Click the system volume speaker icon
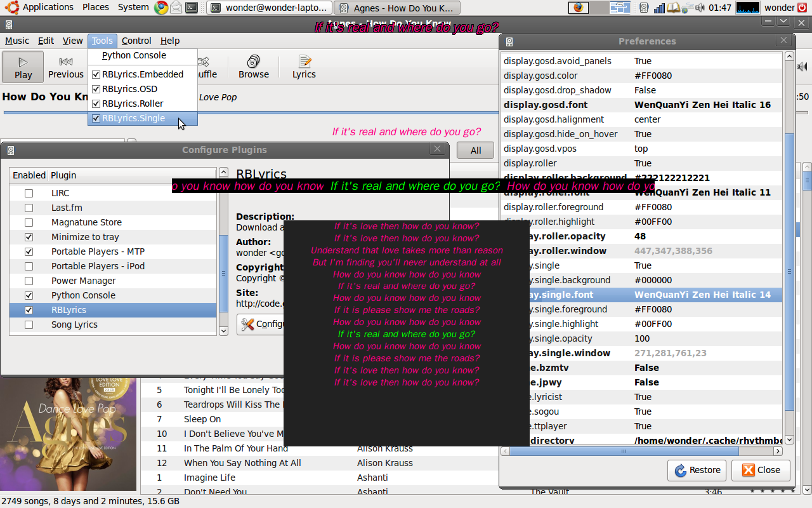The image size is (812, 508). click(x=700, y=8)
